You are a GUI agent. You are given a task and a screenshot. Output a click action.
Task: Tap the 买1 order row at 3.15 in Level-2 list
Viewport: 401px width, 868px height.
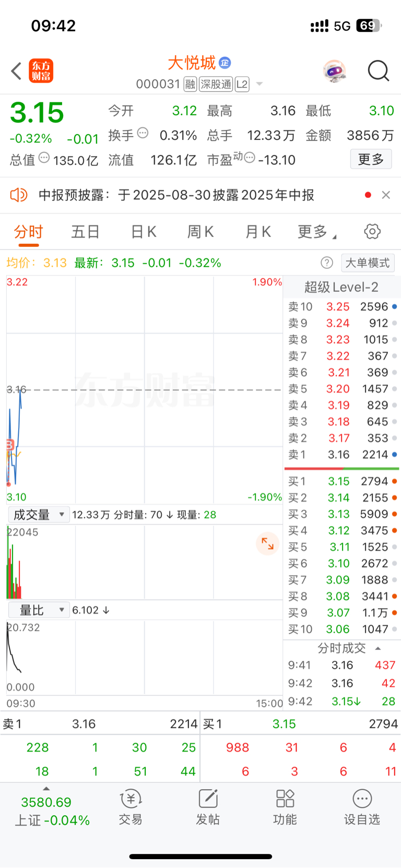pos(343,481)
